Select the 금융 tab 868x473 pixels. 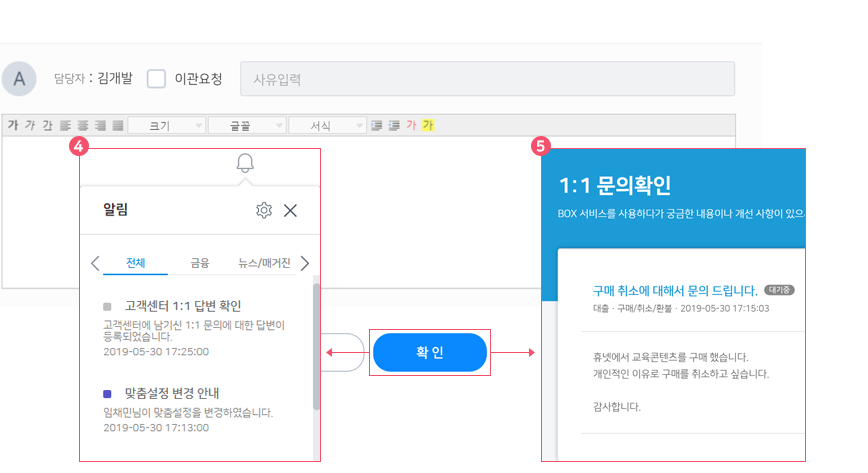[200, 263]
